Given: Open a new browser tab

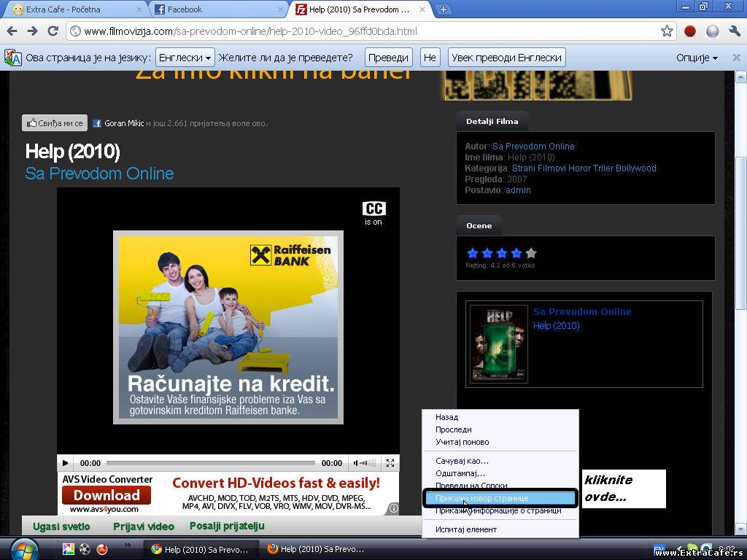Looking at the screenshot, I should click(443, 9).
